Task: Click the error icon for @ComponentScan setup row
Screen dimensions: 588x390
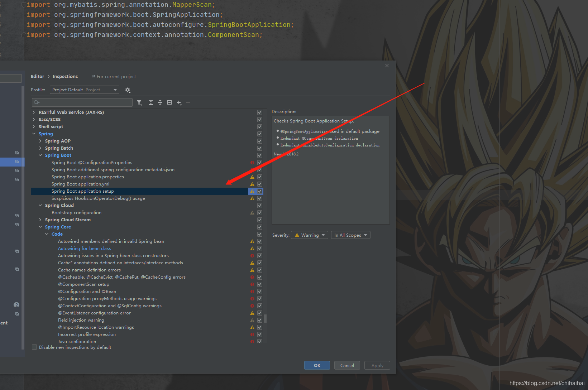Action: [252, 284]
